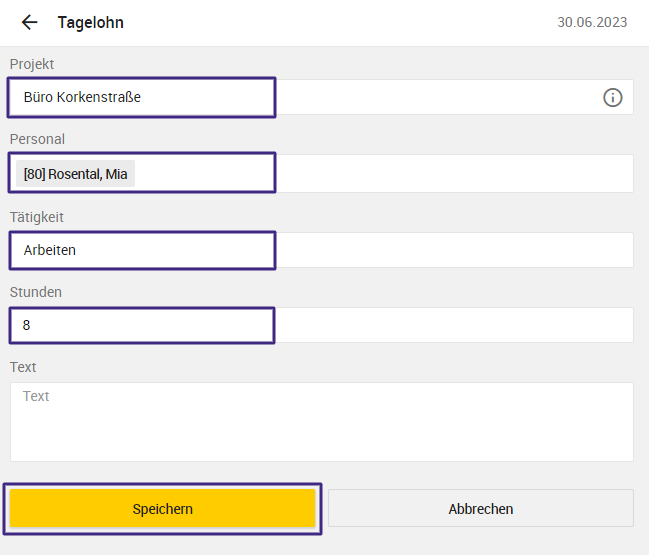Viewport: 649px width, 555px height.
Task: Click the Stunden field label
Action: click(x=36, y=292)
